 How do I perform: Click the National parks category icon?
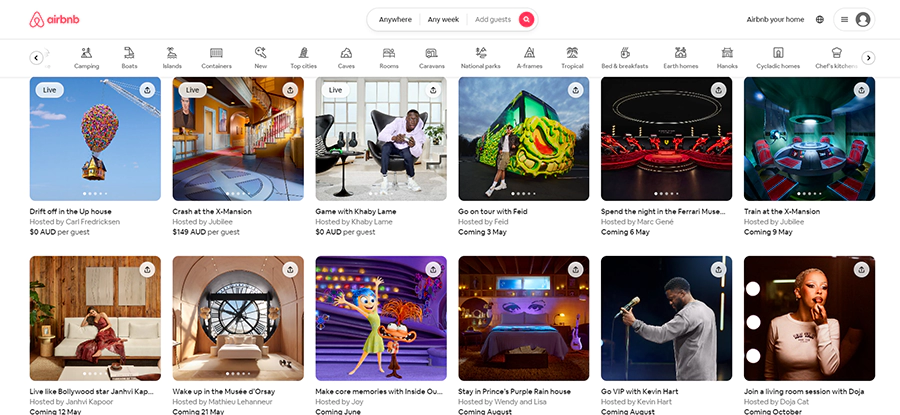click(x=481, y=53)
